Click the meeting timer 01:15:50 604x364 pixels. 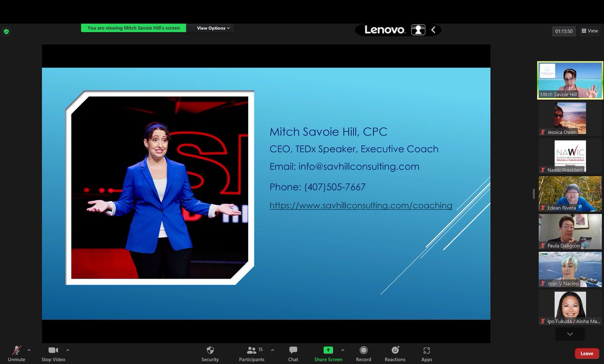coord(564,31)
